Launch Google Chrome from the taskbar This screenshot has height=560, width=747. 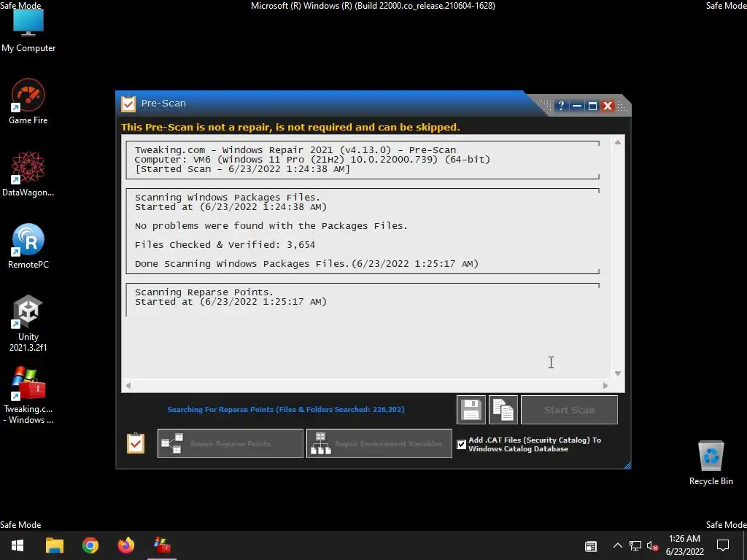pos(90,545)
